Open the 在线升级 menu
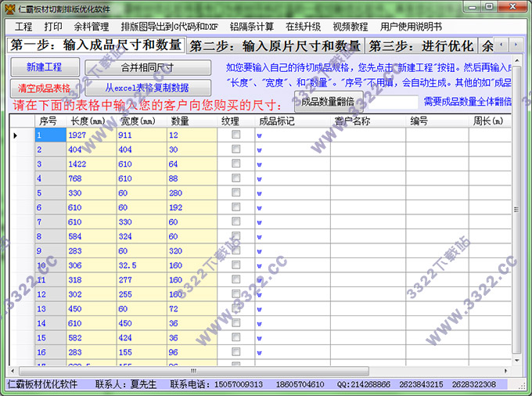This screenshot has height=396, width=532. tap(303, 27)
